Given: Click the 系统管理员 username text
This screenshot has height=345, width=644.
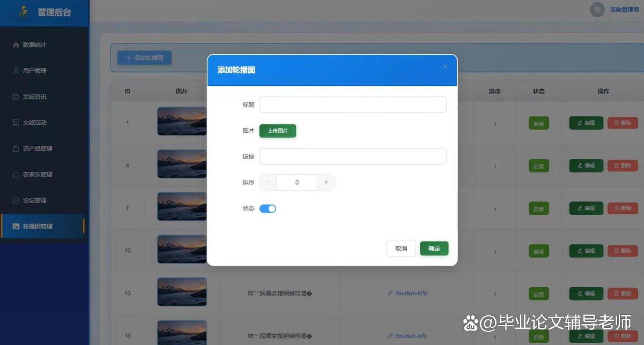Looking at the screenshot, I should pyautogui.click(x=624, y=9).
